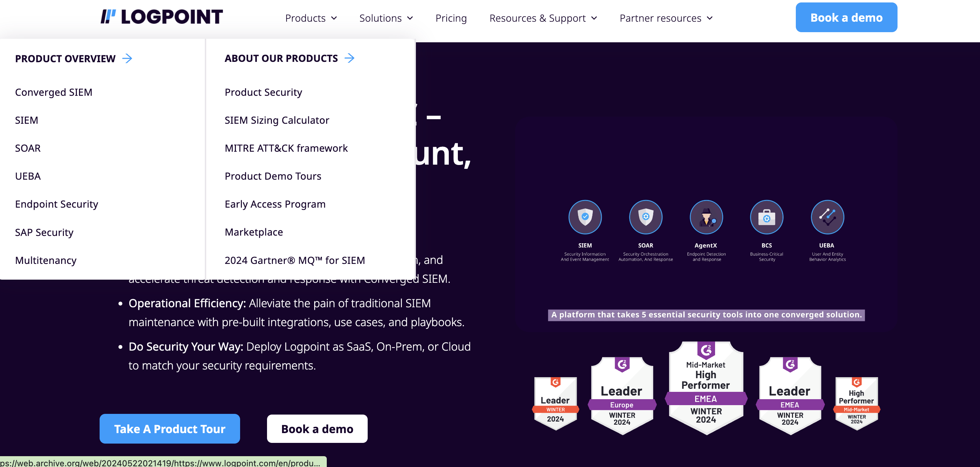This screenshot has width=980, height=467.
Task: Click the header Book a demo button
Action: click(x=846, y=17)
